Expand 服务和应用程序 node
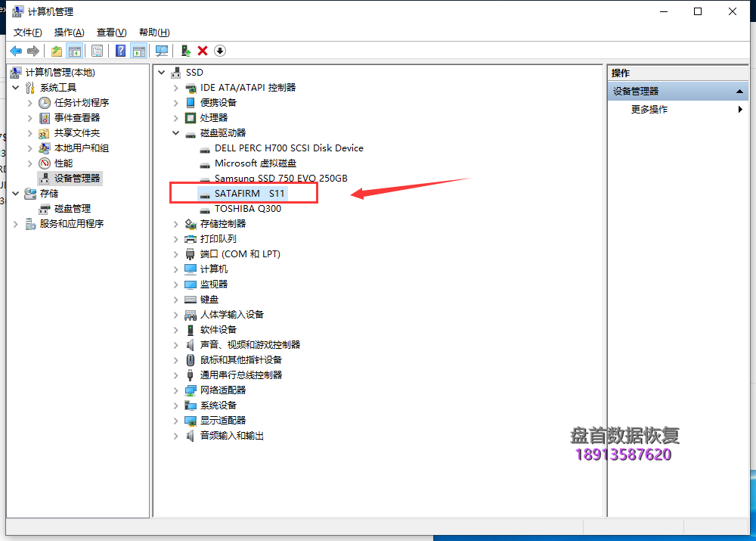 (16, 224)
